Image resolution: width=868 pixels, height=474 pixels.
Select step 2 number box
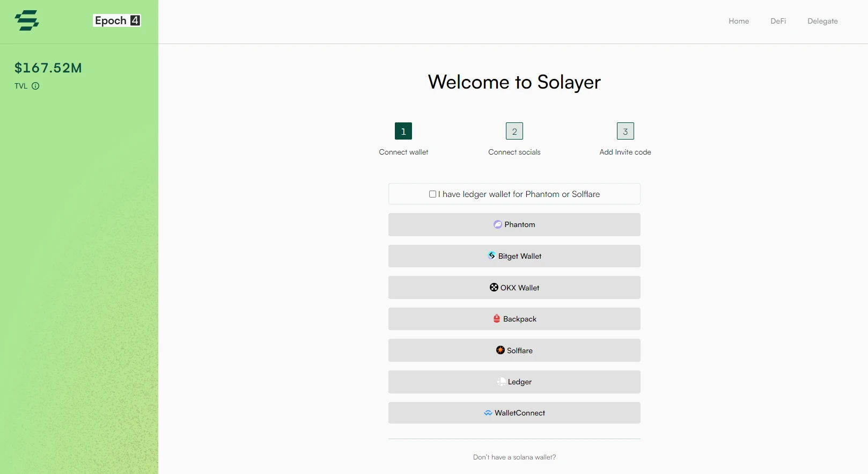point(514,131)
